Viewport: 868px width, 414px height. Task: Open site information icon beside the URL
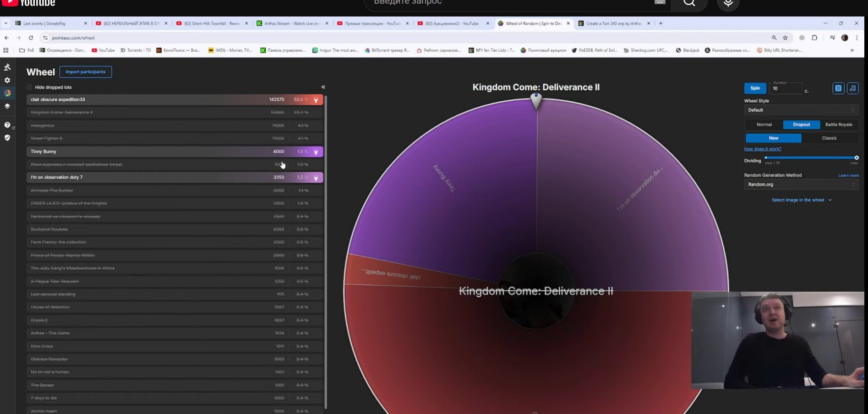coord(45,38)
